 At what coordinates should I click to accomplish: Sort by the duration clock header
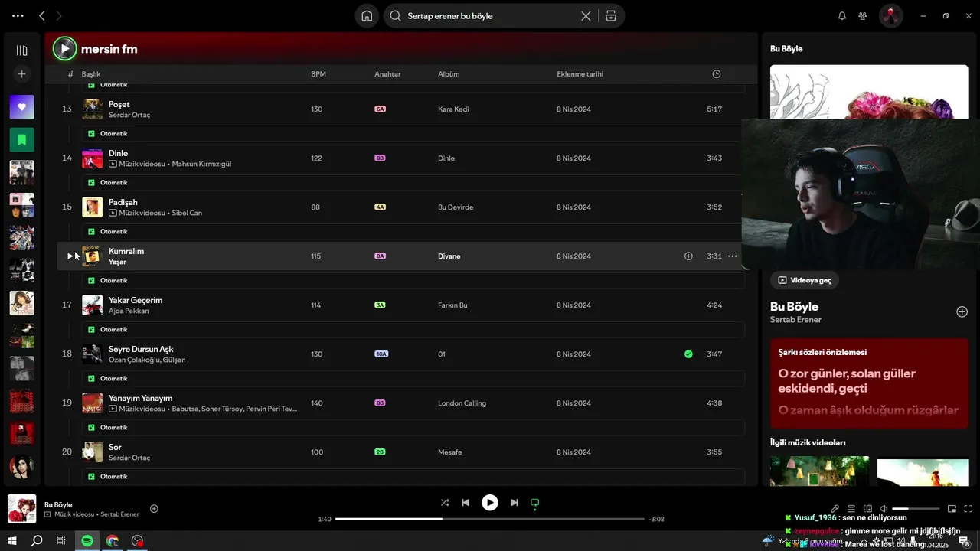(x=717, y=74)
